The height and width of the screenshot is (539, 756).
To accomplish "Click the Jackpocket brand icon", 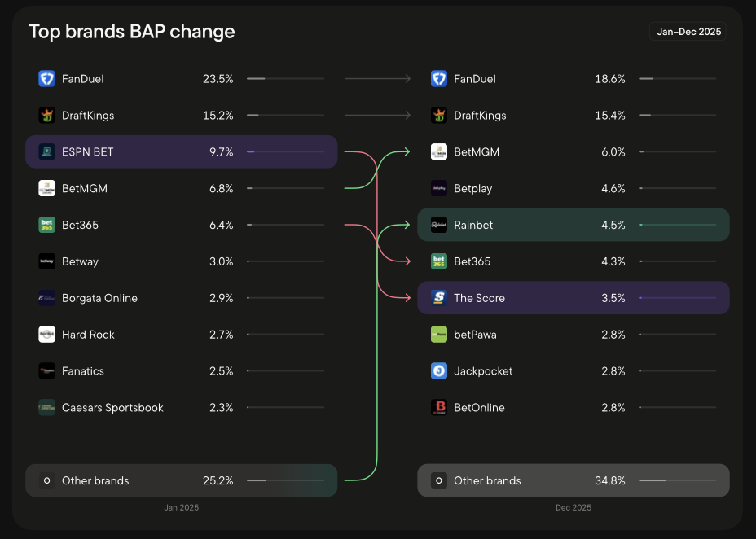I will pos(439,371).
